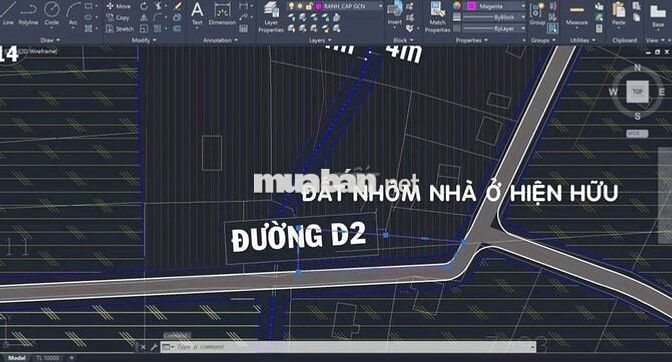Expand the Properties panel
This screenshot has width=672, height=362.
click(471, 40)
